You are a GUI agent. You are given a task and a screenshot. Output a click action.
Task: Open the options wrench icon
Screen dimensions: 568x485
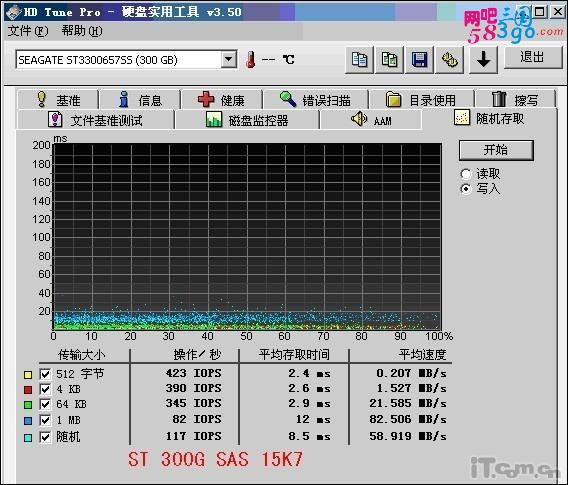[450, 60]
